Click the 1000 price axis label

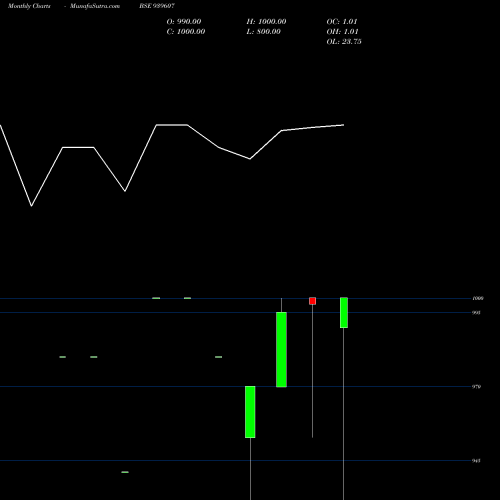point(478,298)
